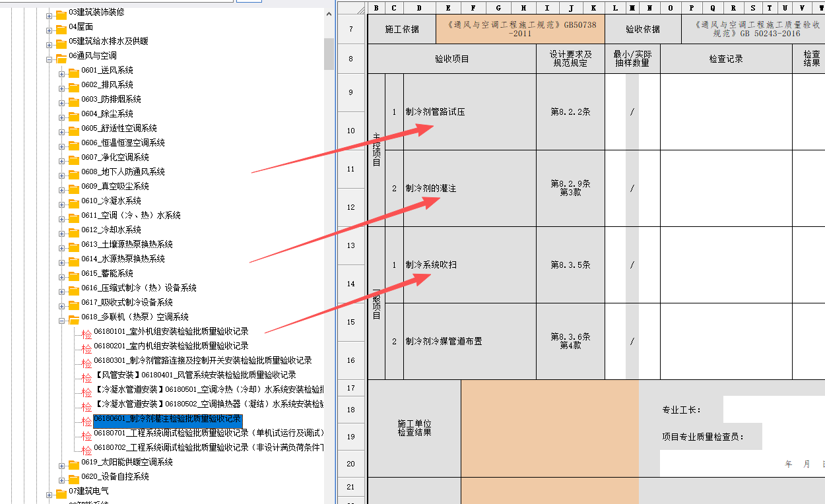
Task: Click the tree scrollbar up arrow
Action: (329, 13)
